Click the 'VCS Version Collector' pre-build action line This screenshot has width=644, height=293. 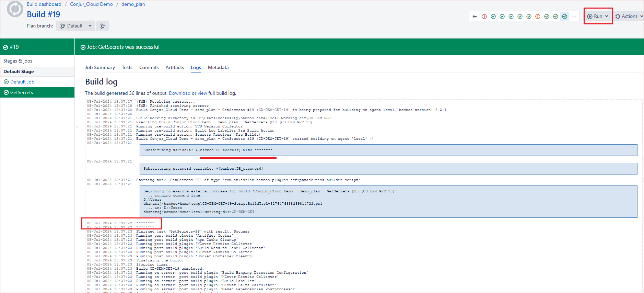point(189,126)
